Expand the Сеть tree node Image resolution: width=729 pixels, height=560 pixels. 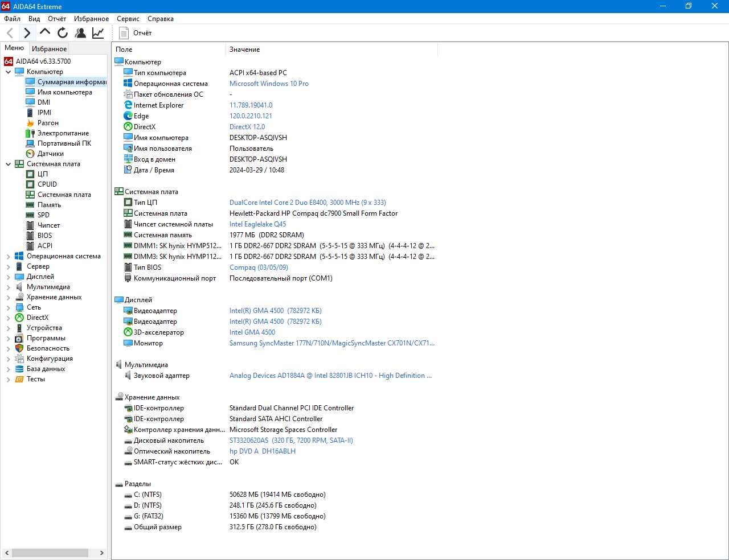point(9,307)
